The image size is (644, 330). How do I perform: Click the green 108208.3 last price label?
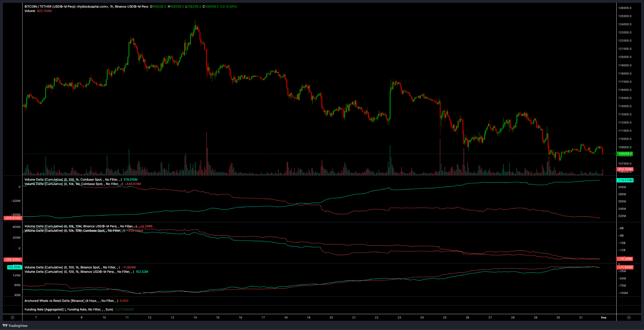tap(624, 154)
